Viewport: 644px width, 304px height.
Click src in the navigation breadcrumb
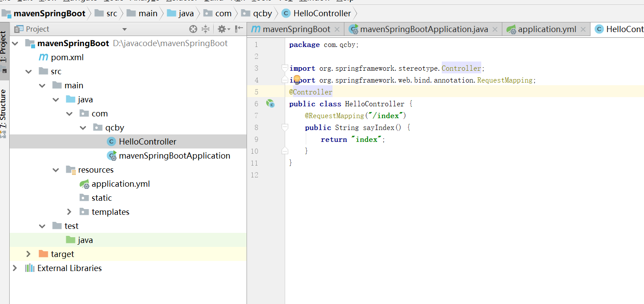point(106,13)
